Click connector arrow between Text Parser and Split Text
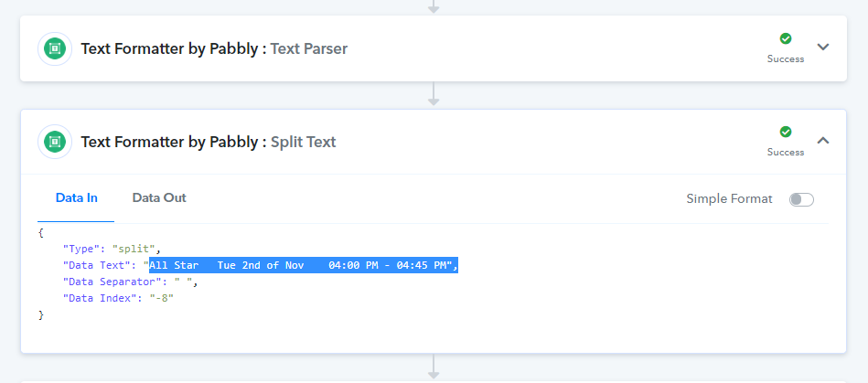The height and width of the screenshot is (383, 868). (x=434, y=95)
